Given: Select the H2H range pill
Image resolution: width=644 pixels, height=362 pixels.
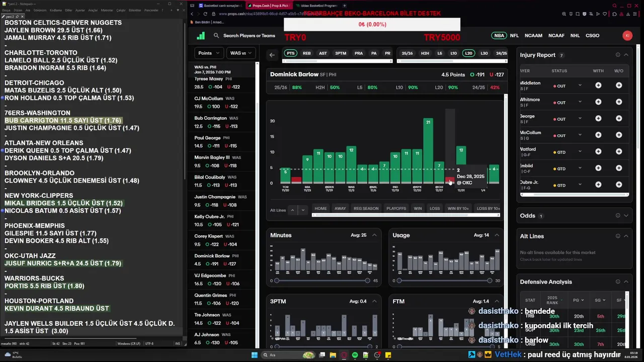Looking at the screenshot, I should pyautogui.click(x=425, y=53).
